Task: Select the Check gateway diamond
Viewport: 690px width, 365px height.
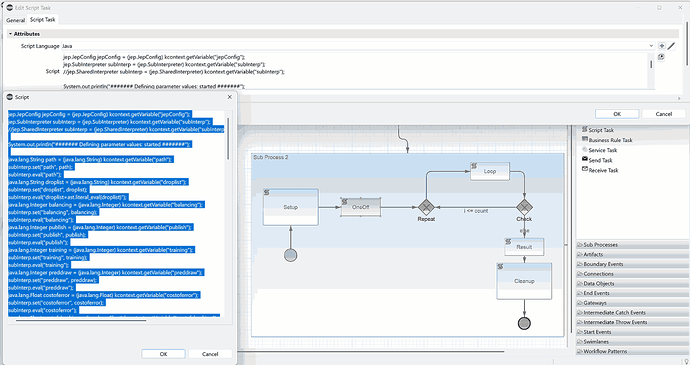Action: [x=524, y=207]
